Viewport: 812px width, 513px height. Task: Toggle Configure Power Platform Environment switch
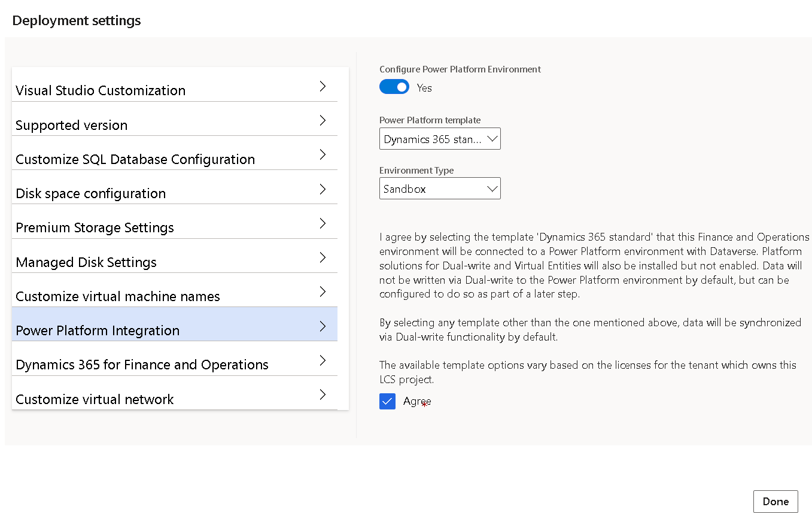(394, 87)
